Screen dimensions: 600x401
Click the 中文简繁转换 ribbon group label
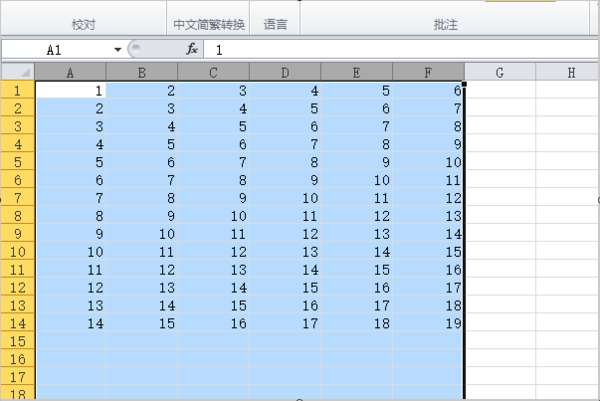209,25
